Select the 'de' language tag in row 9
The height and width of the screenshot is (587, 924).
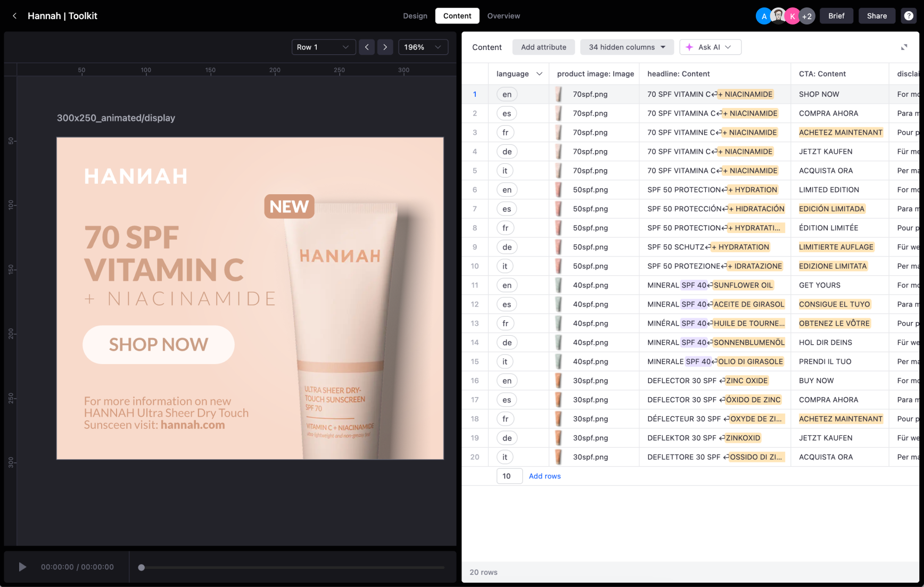coord(507,247)
